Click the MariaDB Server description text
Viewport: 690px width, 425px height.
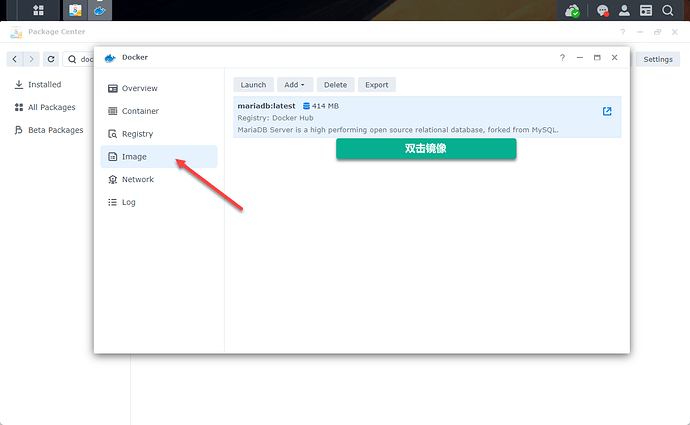tap(398, 130)
